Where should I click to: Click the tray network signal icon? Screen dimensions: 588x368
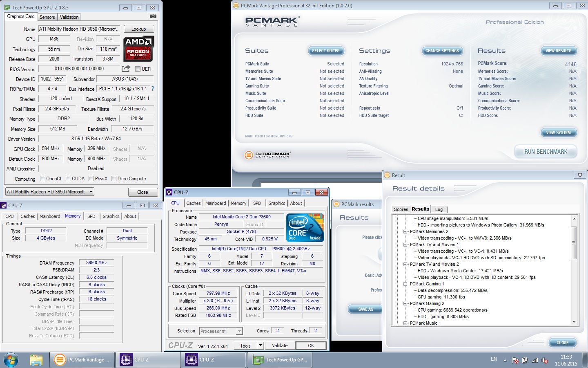[x=535, y=361]
